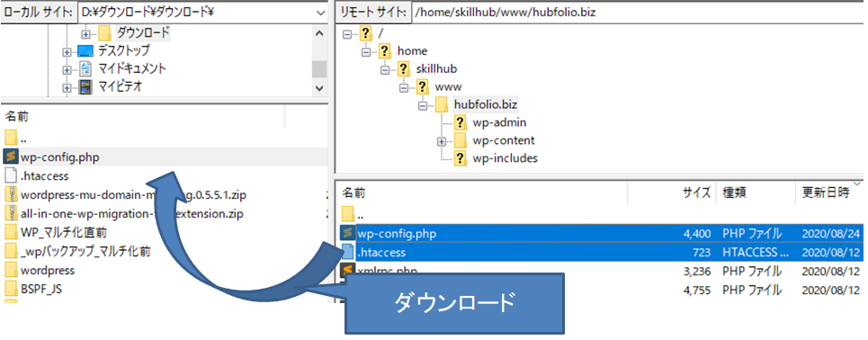Click local tree scrollbar thumb
This screenshot has width=868, height=340.
tap(319, 68)
